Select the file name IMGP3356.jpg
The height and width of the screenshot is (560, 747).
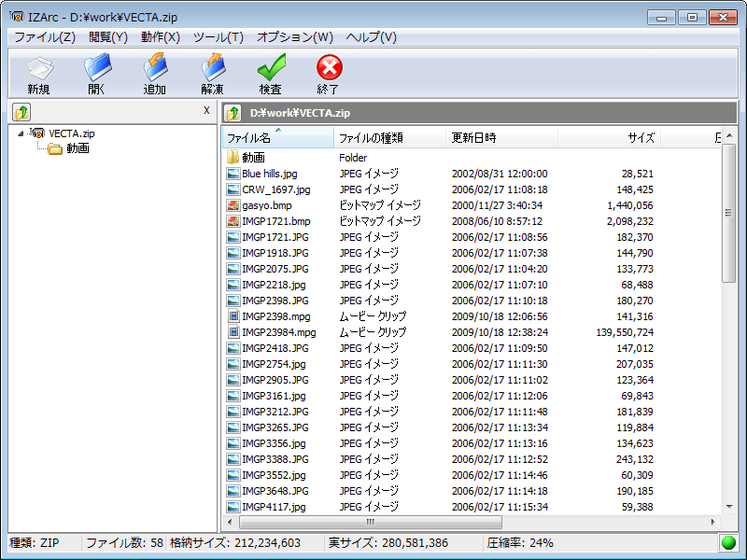coord(274,443)
